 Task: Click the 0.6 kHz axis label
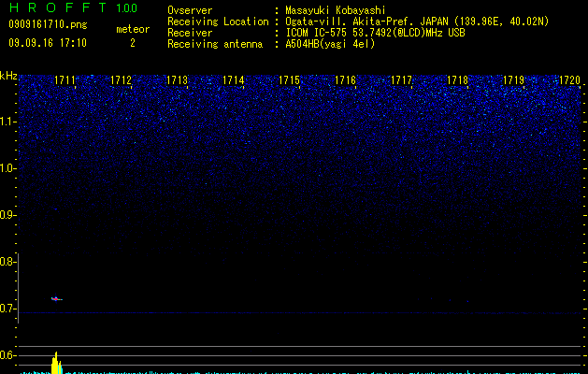7,355
